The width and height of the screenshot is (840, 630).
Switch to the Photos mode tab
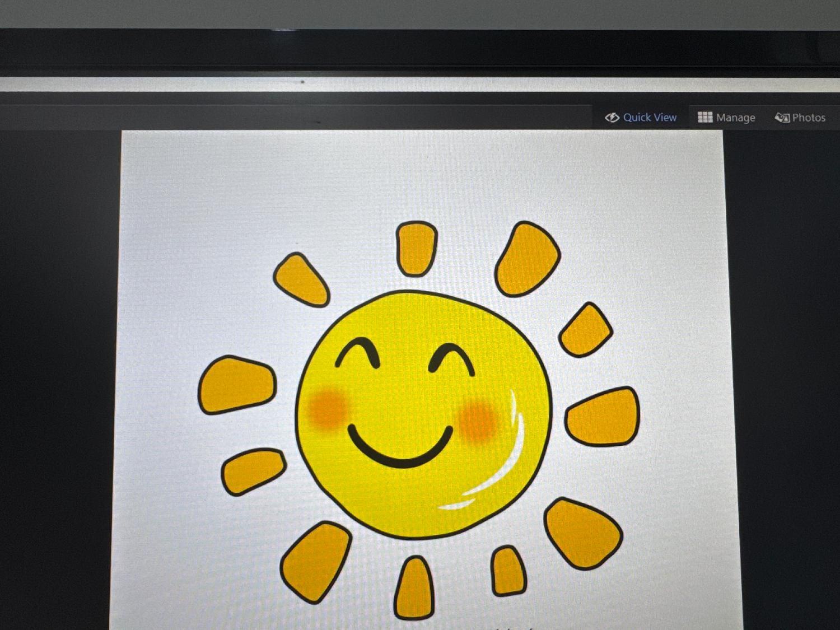[800, 118]
